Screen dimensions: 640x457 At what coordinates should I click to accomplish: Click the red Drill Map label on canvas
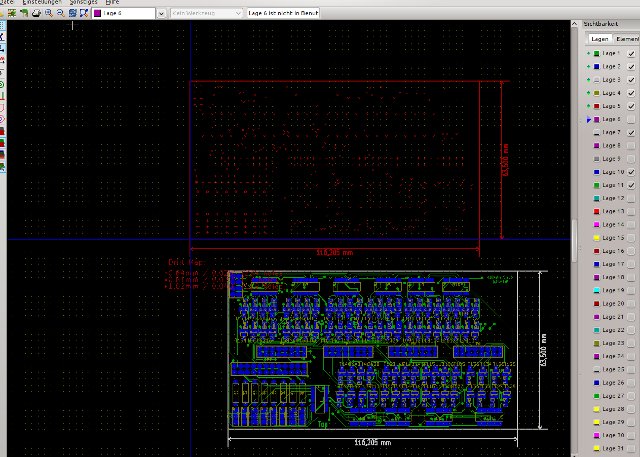pyautogui.click(x=186, y=262)
